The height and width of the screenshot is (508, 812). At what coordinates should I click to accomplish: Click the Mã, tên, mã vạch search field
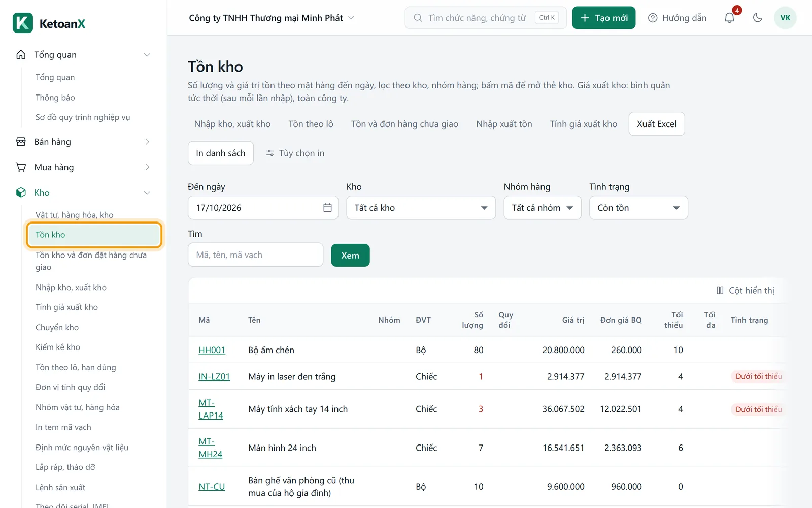tap(255, 255)
